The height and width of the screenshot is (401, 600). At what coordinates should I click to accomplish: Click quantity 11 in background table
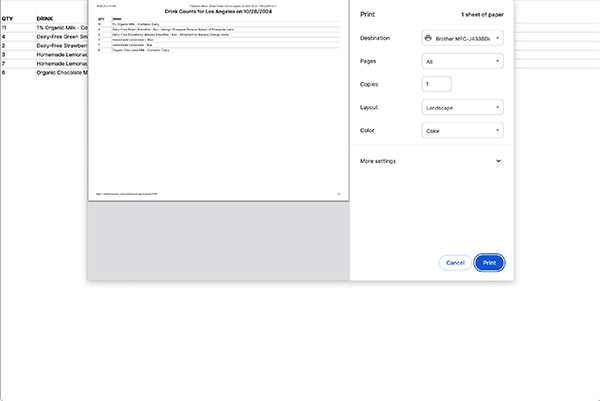(4, 28)
